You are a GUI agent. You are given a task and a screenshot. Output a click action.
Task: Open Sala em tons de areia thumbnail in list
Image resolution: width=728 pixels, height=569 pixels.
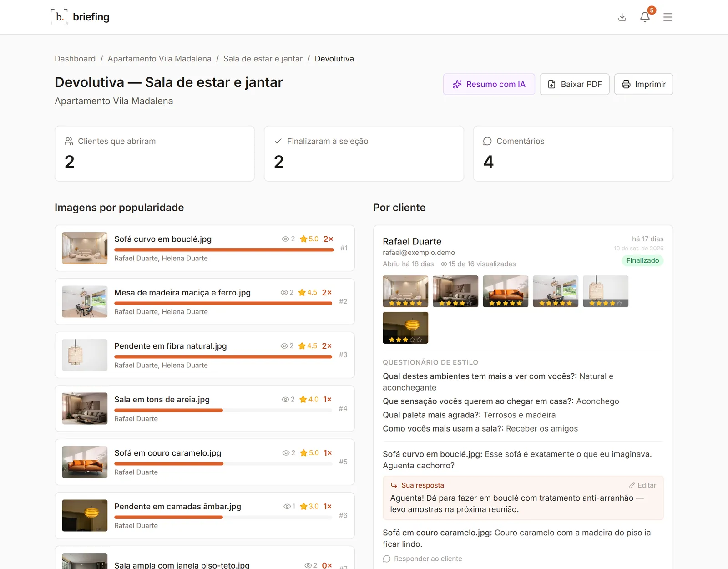click(85, 408)
